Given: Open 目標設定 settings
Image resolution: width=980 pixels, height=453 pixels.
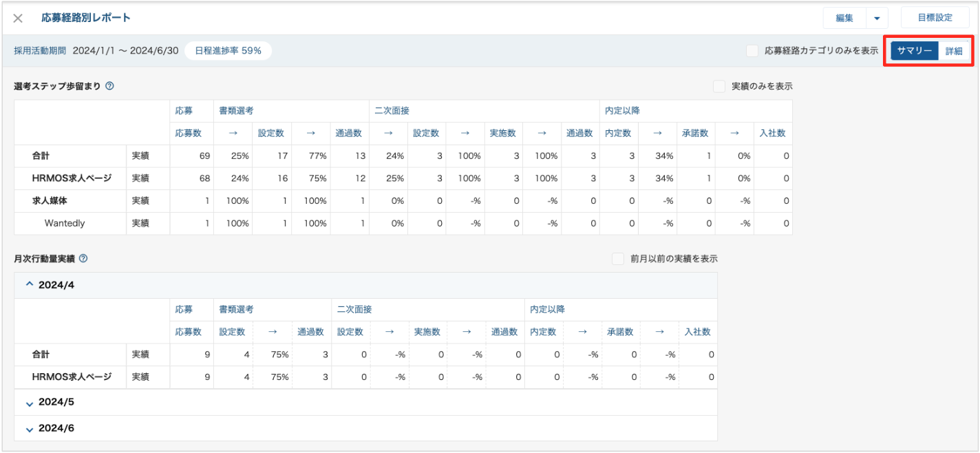Looking at the screenshot, I should [935, 18].
